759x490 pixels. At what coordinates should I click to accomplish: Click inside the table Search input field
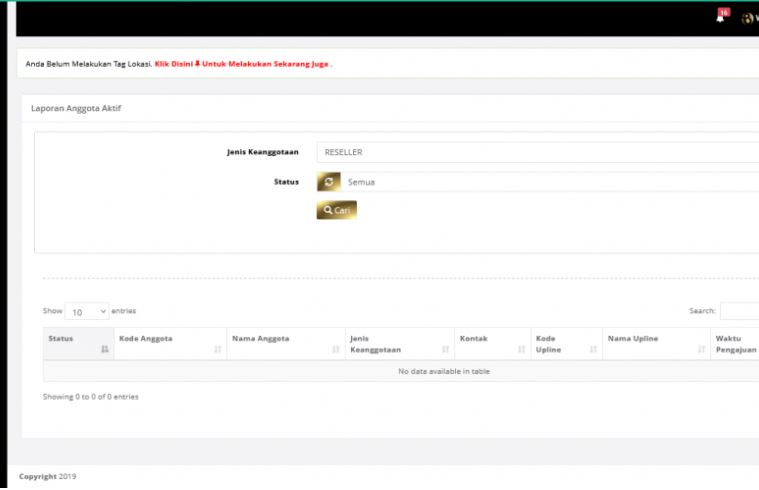740,312
